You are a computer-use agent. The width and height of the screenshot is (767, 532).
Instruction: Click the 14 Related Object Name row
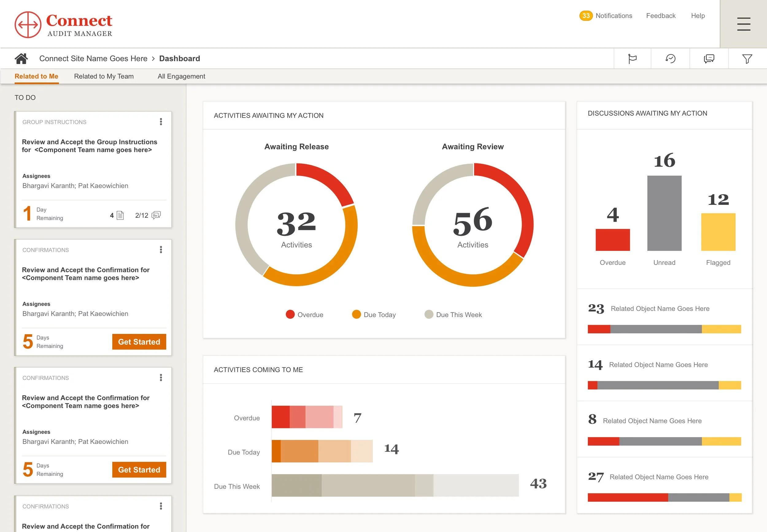664,373
